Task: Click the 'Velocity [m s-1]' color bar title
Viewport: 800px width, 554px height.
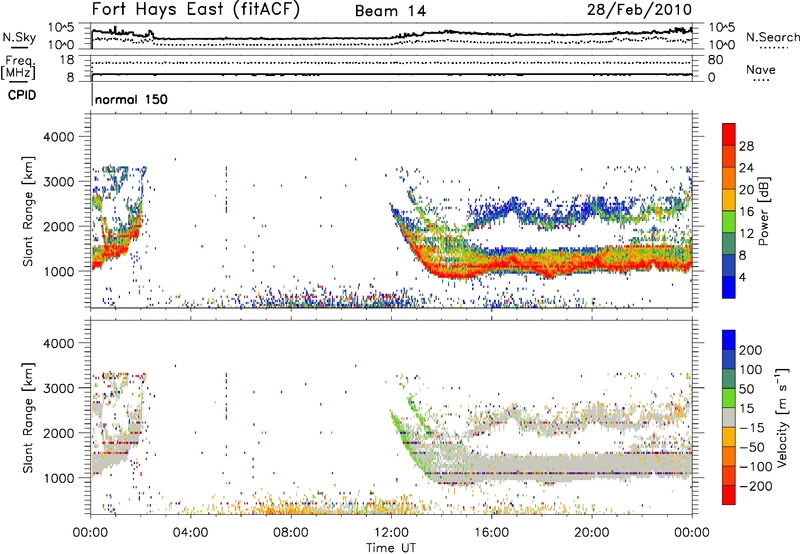Action: [x=781, y=417]
